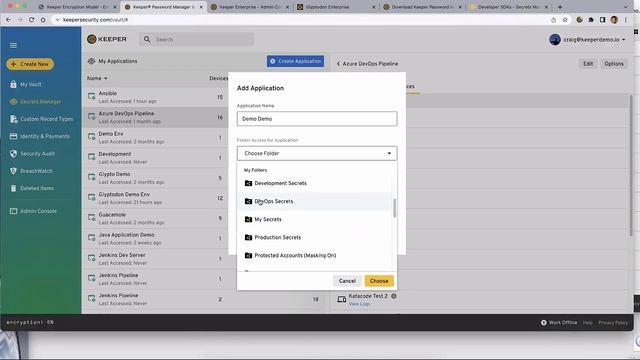Click the Create New button

pos(30,64)
